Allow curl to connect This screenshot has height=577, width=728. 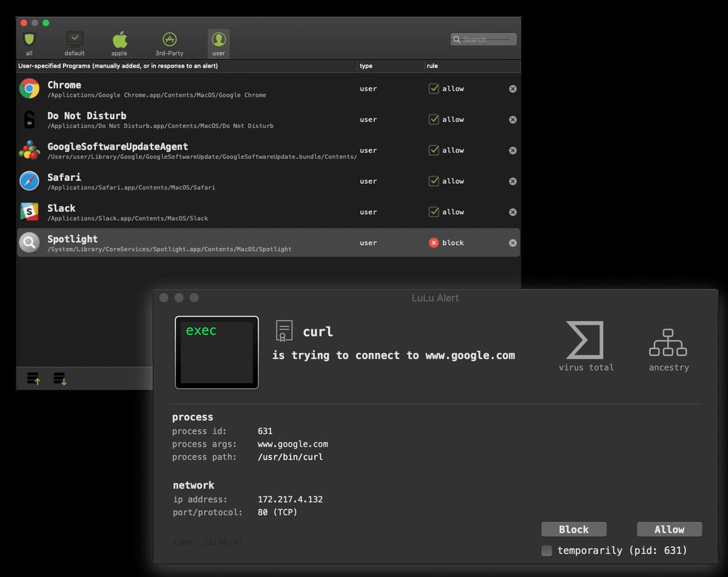tap(669, 529)
